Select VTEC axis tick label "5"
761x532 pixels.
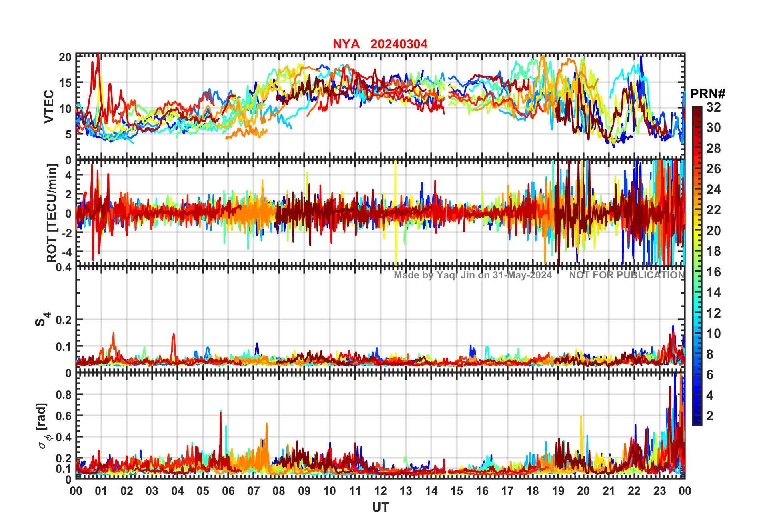[68, 134]
